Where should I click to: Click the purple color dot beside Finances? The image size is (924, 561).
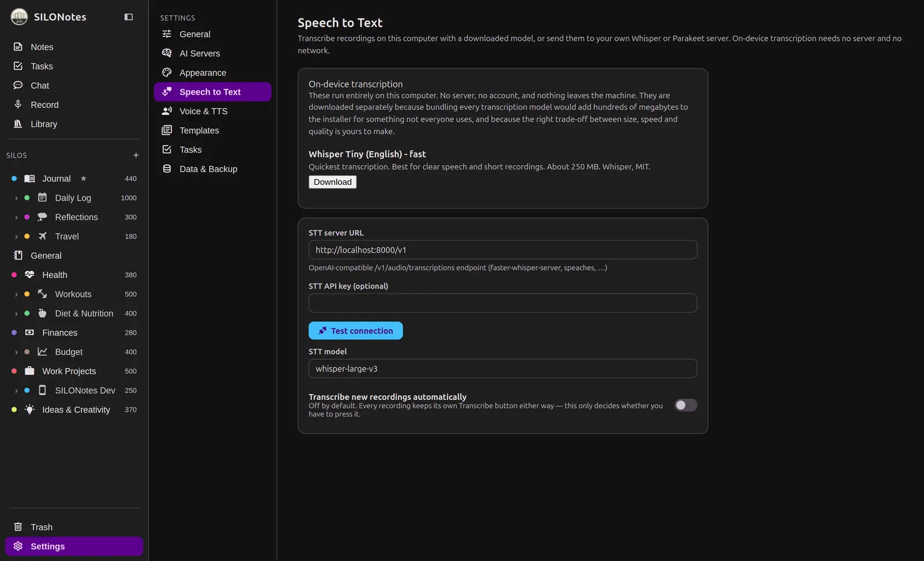14,332
